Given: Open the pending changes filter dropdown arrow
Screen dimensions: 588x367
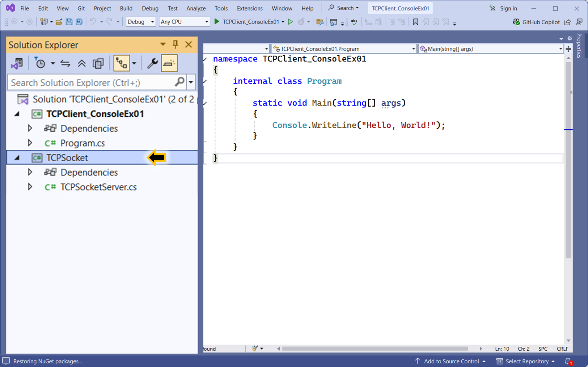Looking at the screenshot, I should click(x=53, y=64).
